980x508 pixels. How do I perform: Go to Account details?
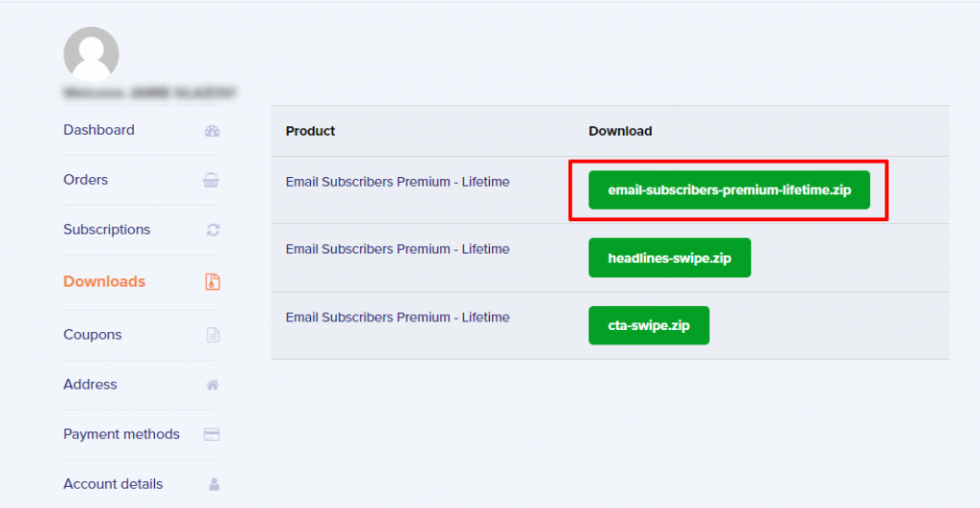pos(113,484)
